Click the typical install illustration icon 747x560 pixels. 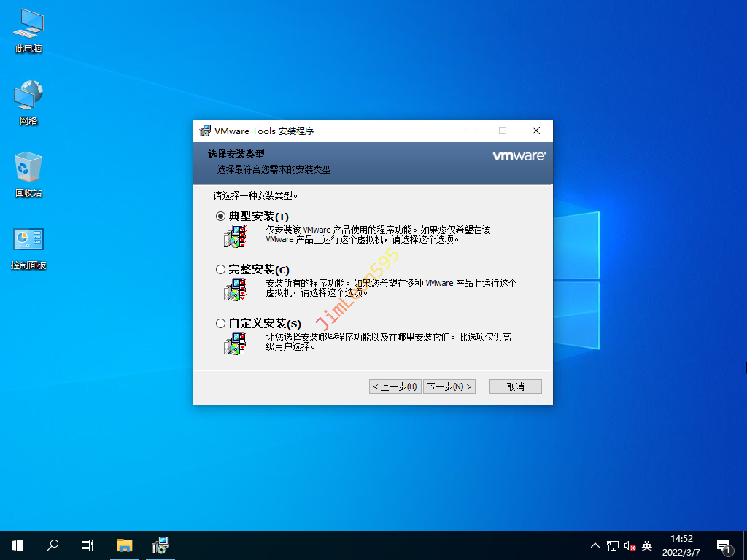click(235, 236)
